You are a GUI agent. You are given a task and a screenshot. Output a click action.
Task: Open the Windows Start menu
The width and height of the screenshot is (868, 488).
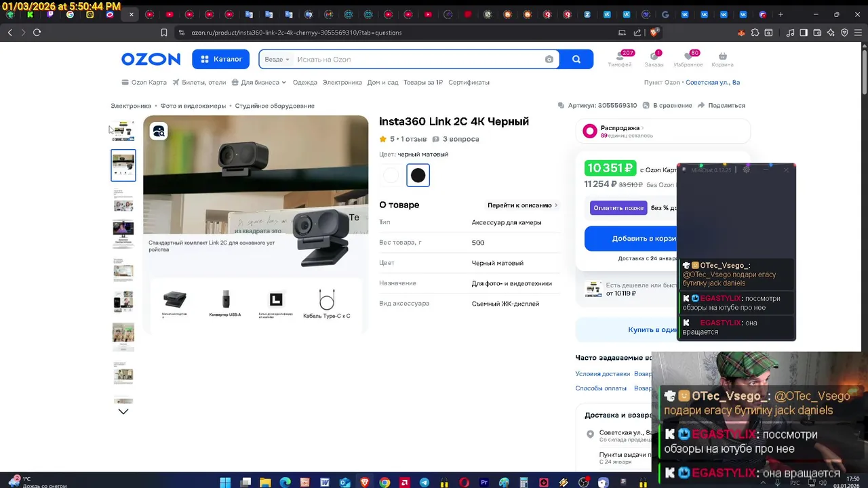click(225, 482)
